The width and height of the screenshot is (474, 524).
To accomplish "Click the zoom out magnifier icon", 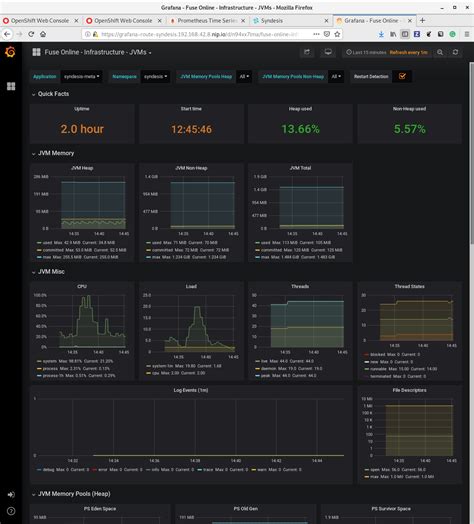I will tap(440, 52).
